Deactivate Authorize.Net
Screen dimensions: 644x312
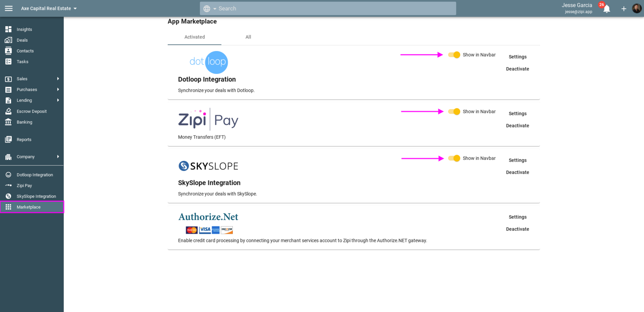point(517,229)
